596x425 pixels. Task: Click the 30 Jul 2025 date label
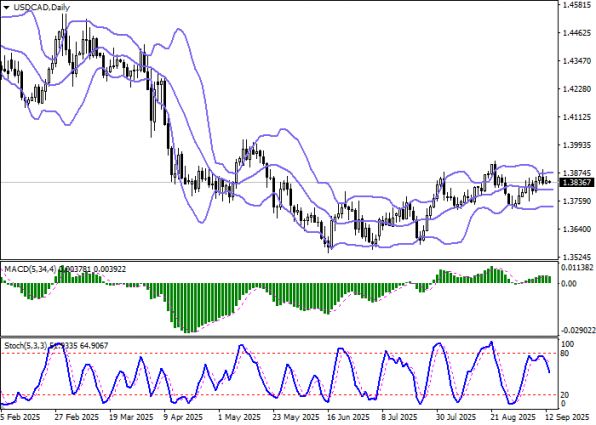point(456,417)
